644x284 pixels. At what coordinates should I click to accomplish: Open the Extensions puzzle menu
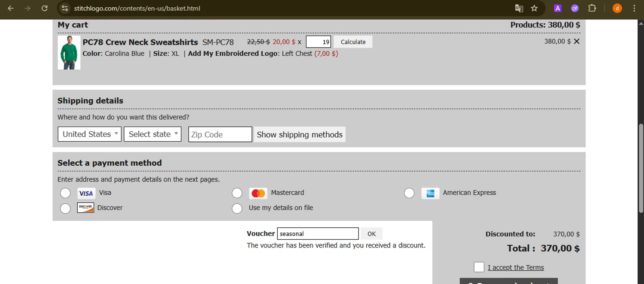click(592, 8)
